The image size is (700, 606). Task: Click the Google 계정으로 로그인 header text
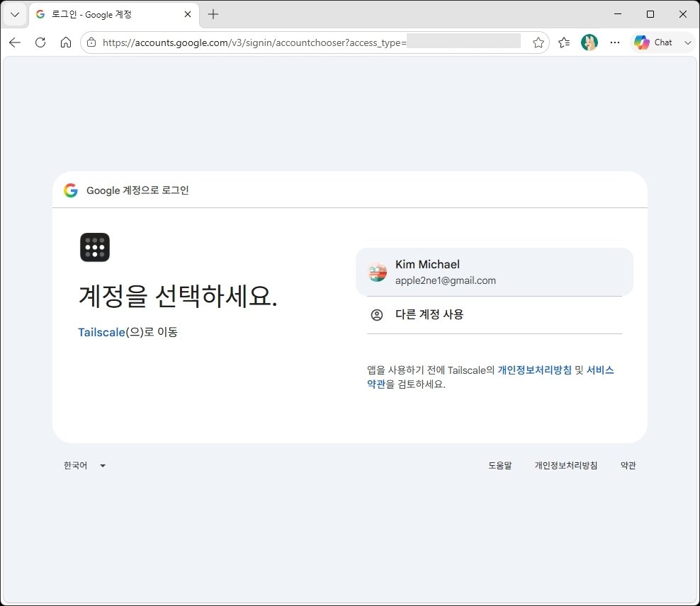[x=137, y=190]
